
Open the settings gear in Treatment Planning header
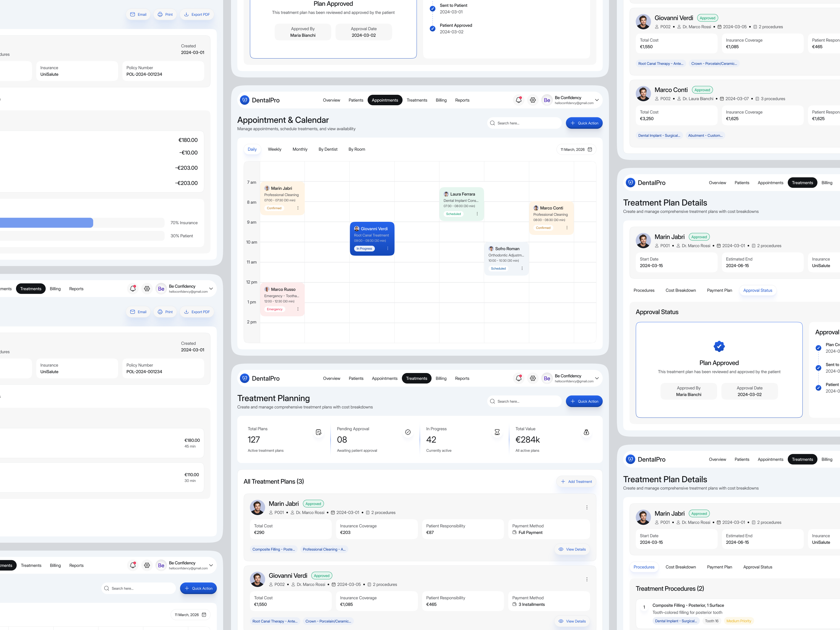tap(533, 378)
